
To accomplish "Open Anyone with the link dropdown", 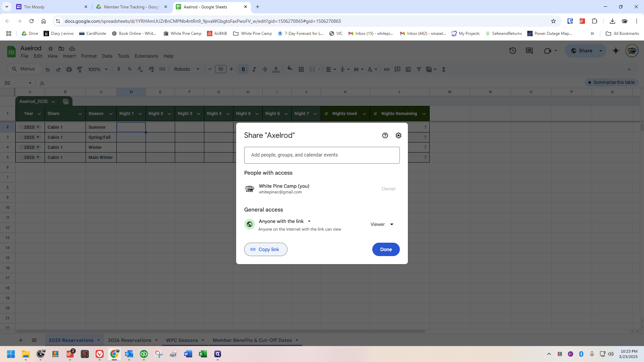I will [x=285, y=221].
